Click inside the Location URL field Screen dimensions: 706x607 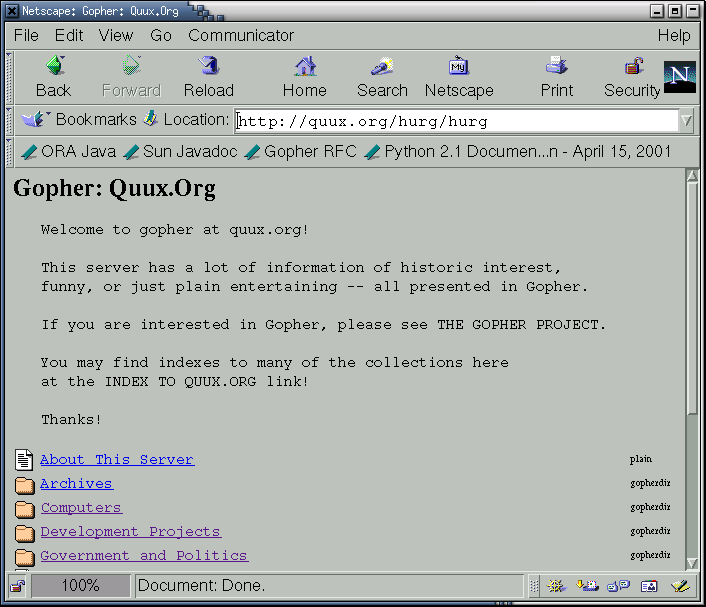tap(455, 122)
